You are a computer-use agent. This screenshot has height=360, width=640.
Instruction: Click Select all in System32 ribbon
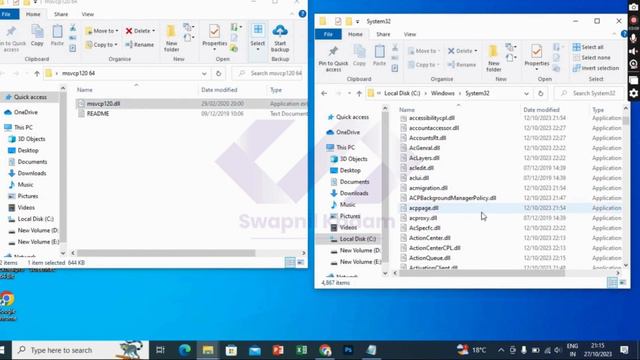[588, 47]
